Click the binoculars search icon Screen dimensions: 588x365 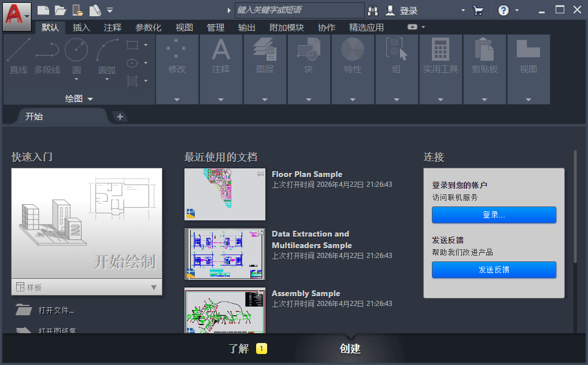[373, 10]
